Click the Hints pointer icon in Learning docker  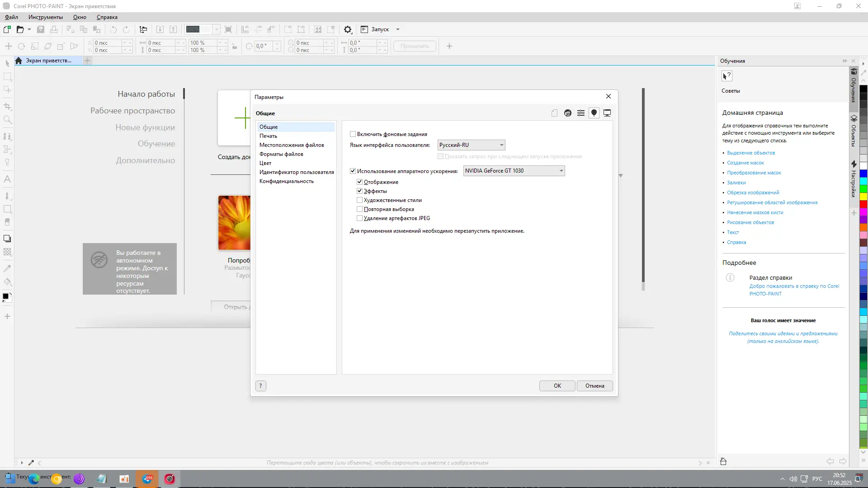point(726,76)
